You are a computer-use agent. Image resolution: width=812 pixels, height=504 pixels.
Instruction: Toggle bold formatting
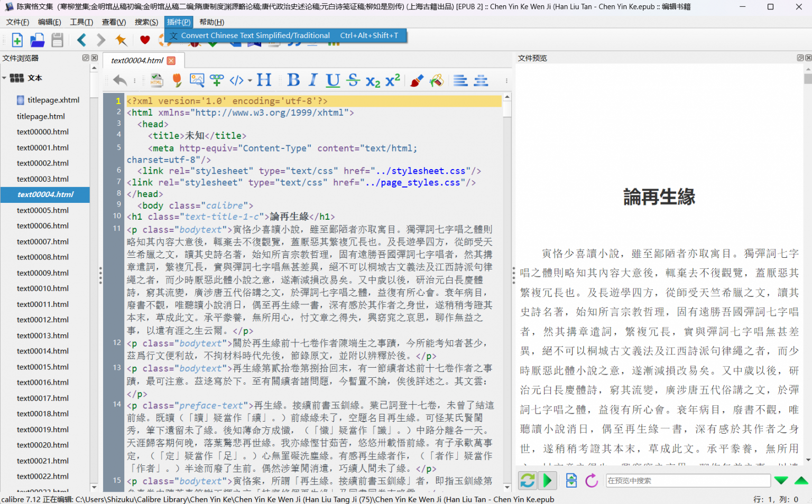pyautogui.click(x=293, y=80)
